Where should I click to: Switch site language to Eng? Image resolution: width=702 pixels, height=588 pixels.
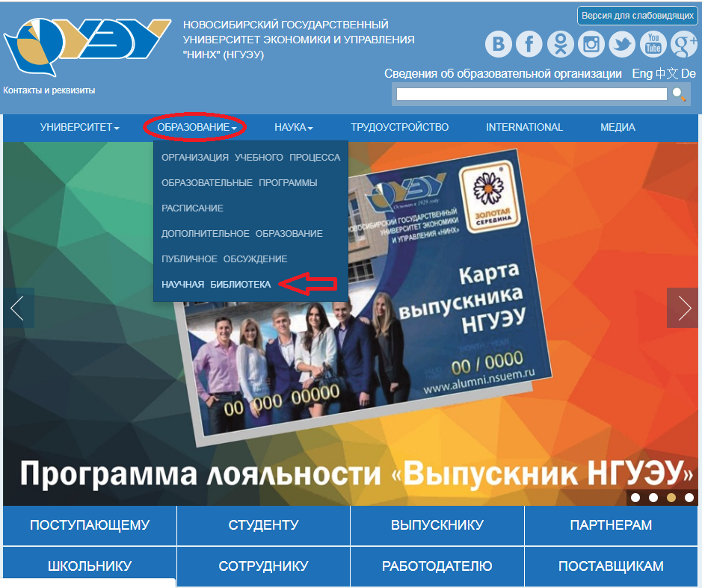(642, 73)
